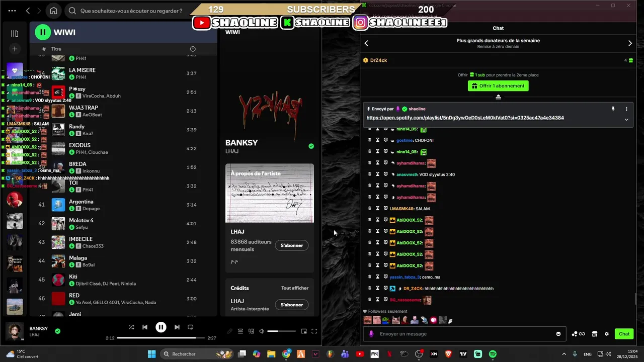Screen dimensions: 644x362
Task: Follow LHAJ in the Crédits section
Action: pyautogui.click(x=292, y=305)
